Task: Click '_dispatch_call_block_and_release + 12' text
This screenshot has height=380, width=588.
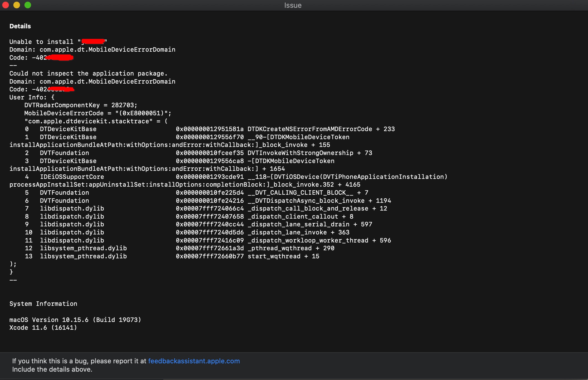Action: tap(317, 208)
